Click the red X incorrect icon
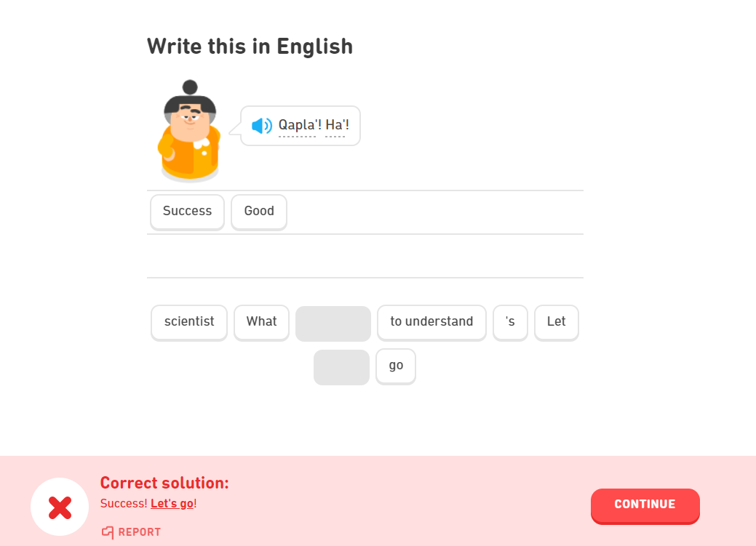The height and width of the screenshot is (546, 756). click(x=60, y=507)
